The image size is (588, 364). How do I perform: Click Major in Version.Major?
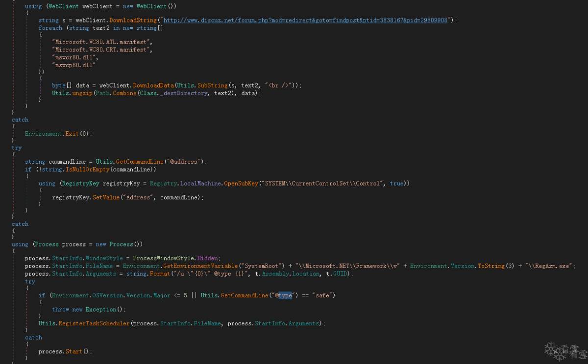[161, 295]
